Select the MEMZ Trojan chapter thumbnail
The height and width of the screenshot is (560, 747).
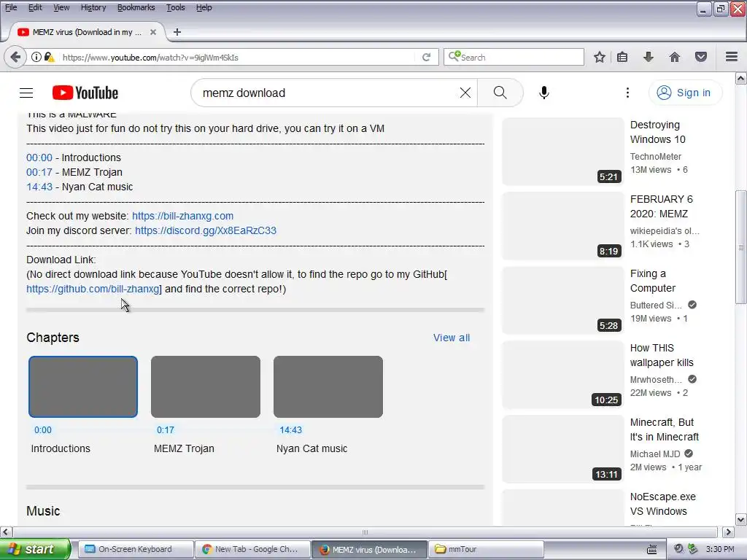click(205, 386)
